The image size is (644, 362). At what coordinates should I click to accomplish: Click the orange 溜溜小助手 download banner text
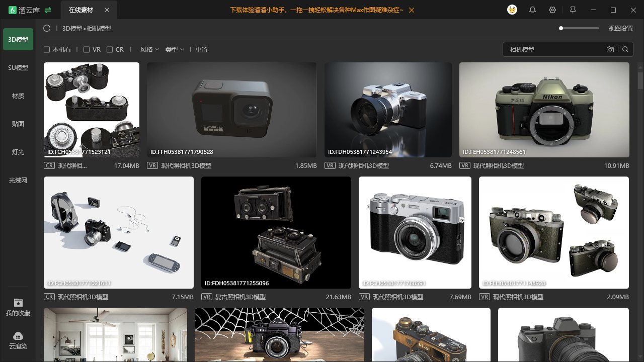pos(317,10)
